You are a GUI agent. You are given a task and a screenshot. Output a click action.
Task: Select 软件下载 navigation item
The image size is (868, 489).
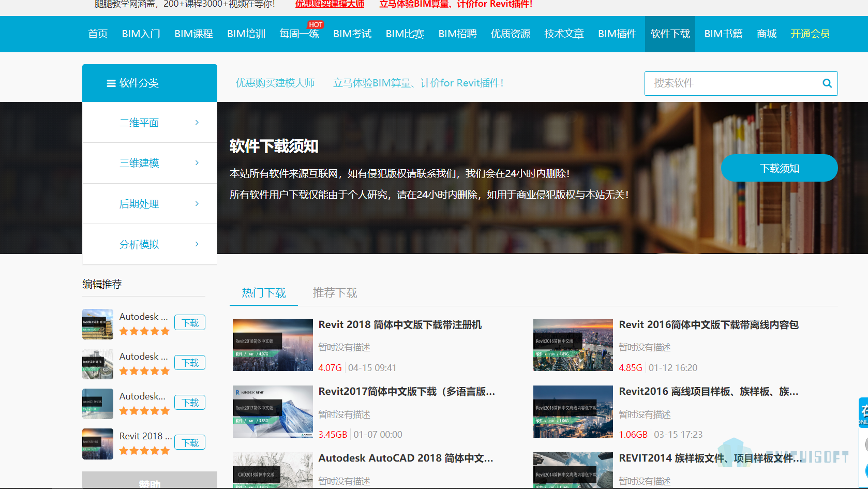[670, 34]
